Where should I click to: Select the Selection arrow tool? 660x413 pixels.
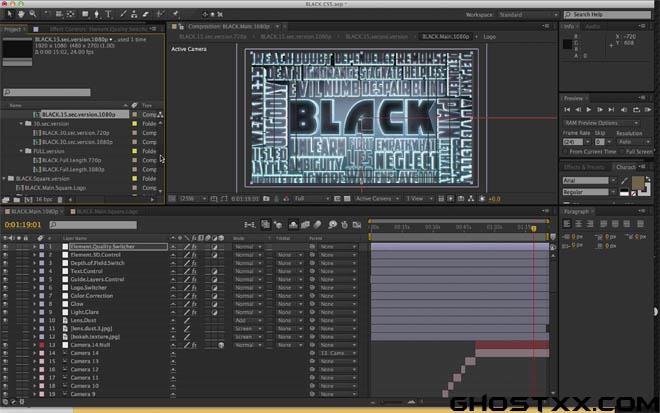10,14
